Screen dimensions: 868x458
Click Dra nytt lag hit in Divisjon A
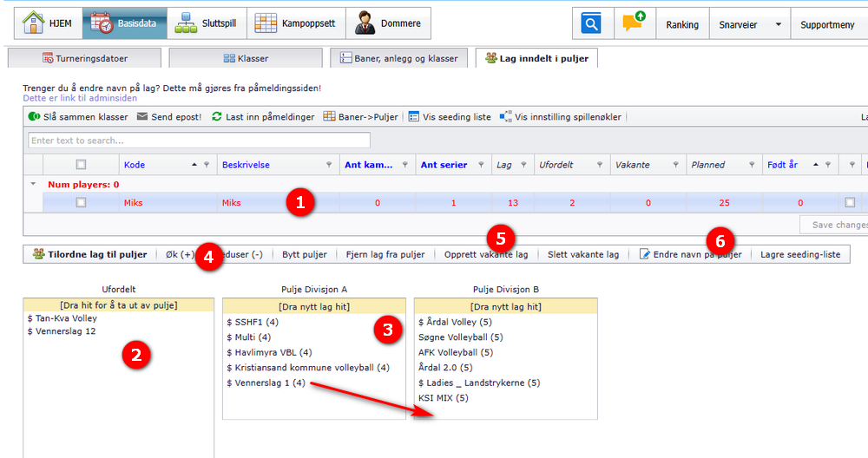click(314, 306)
